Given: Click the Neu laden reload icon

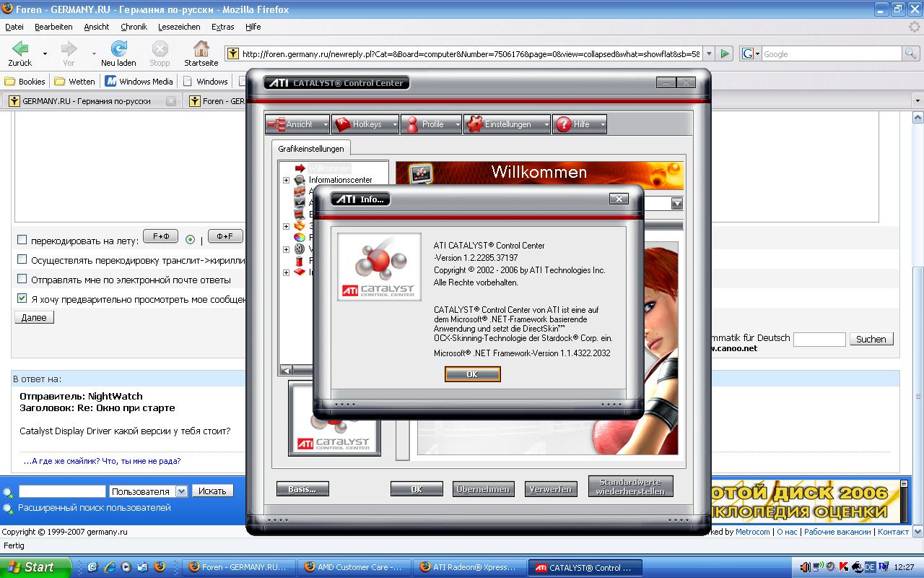Looking at the screenshot, I should click(118, 48).
